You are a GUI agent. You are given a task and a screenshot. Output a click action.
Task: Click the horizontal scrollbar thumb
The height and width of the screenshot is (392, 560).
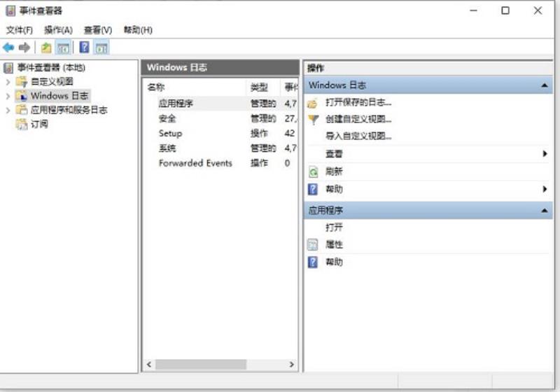point(201,365)
